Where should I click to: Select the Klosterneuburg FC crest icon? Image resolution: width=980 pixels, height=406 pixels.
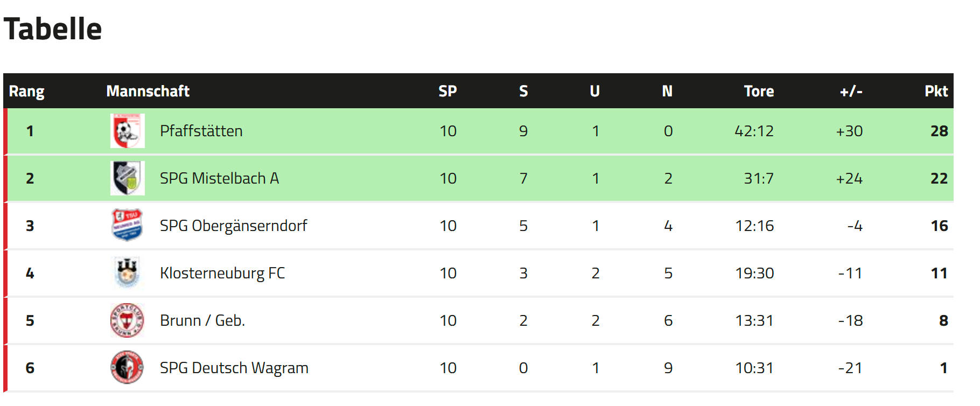coord(128,273)
